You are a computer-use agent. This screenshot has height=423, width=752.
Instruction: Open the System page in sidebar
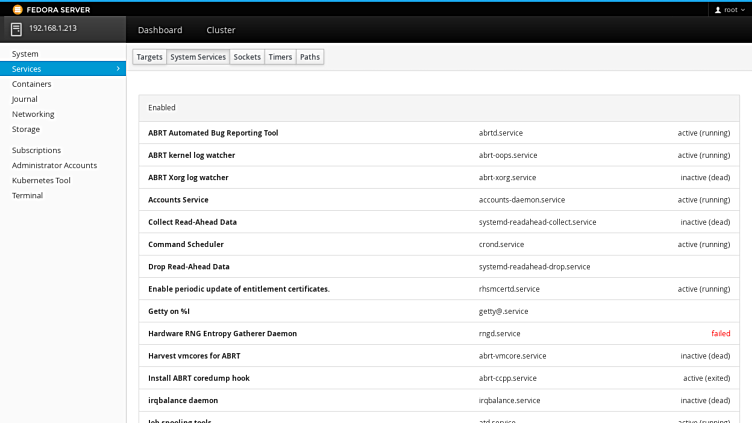pyautogui.click(x=25, y=54)
